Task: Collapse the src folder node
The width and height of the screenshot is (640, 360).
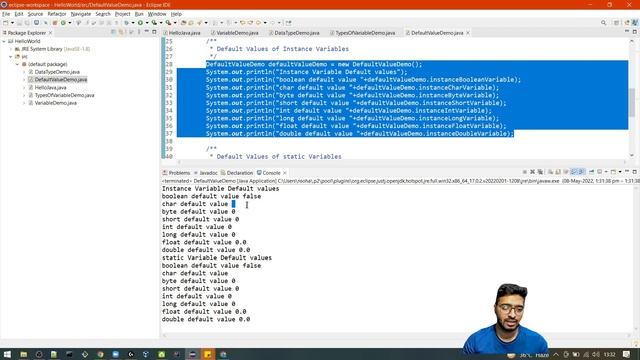Action: [x=11, y=57]
